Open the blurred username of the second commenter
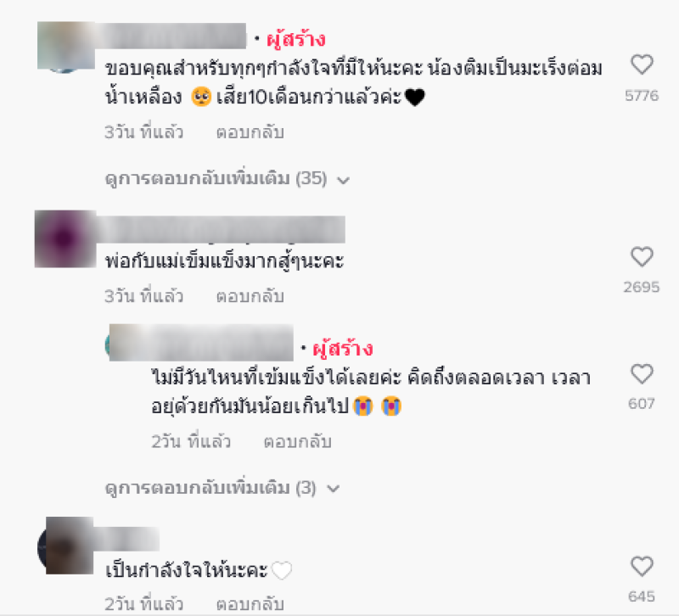The height and width of the screenshot is (616, 679). pos(221,229)
